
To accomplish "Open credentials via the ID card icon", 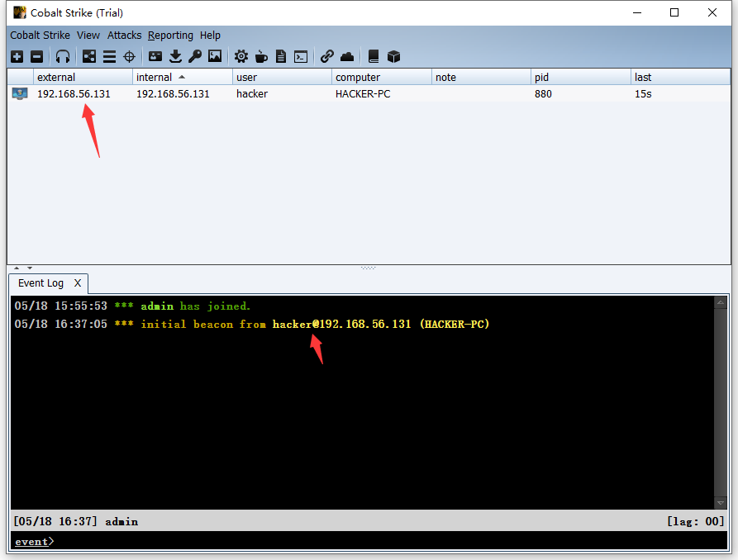I will [155, 57].
